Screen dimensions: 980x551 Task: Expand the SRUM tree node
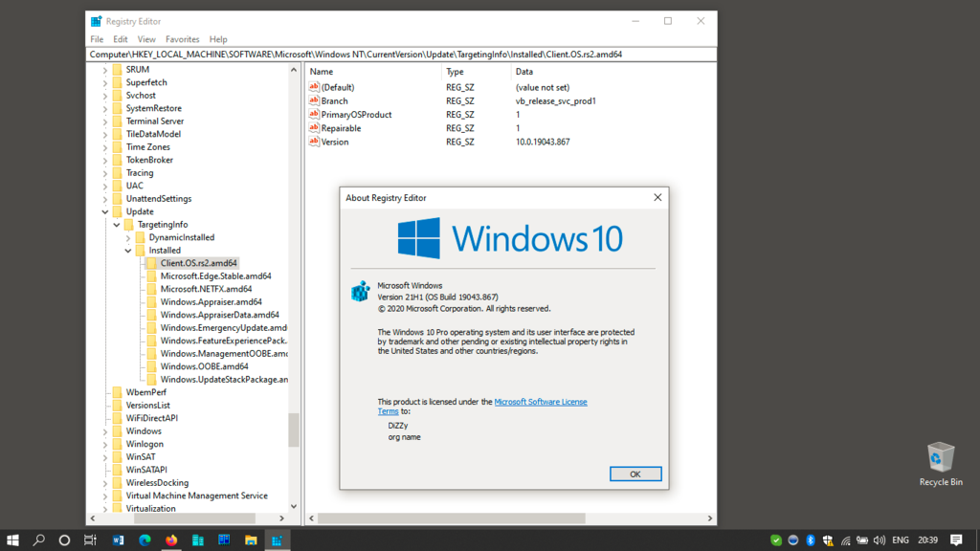(105, 69)
